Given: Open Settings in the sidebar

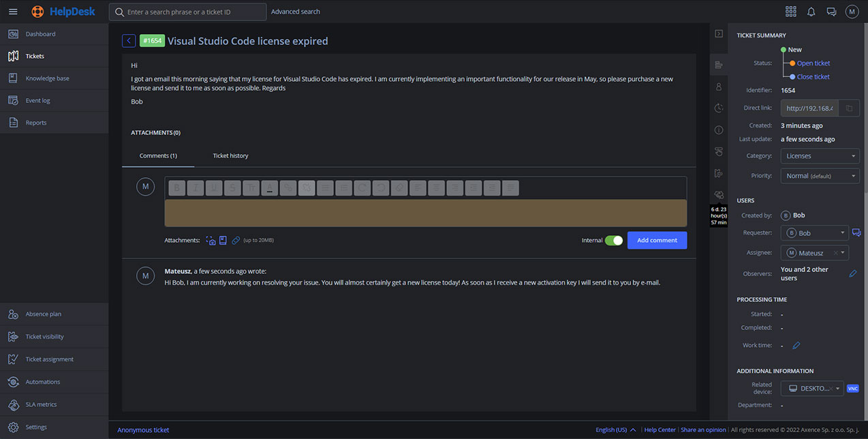Looking at the screenshot, I should tap(55, 427).
